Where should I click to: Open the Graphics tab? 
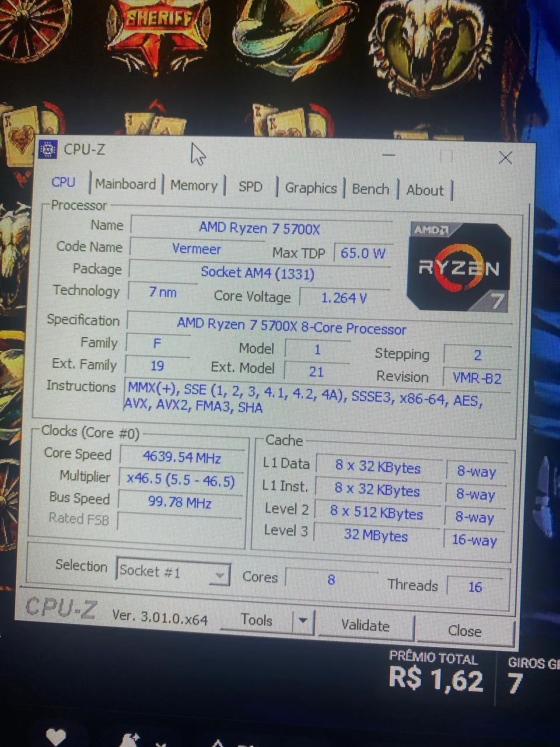click(x=311, y=188)
